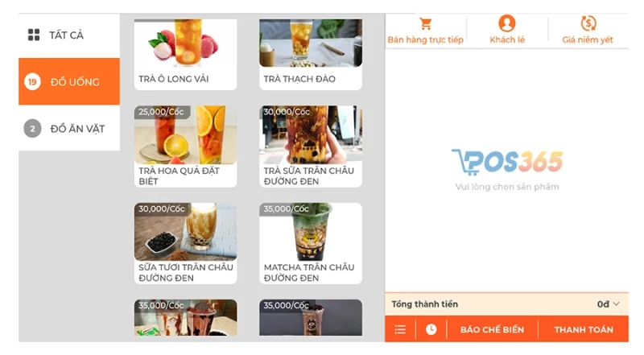644x355 pixels.
Task: Expand the Tổng thành tiền total chevron
Action: [616, 304]
